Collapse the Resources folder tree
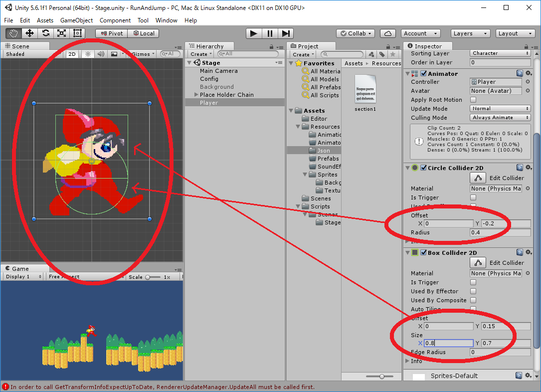 pos(298,127)
